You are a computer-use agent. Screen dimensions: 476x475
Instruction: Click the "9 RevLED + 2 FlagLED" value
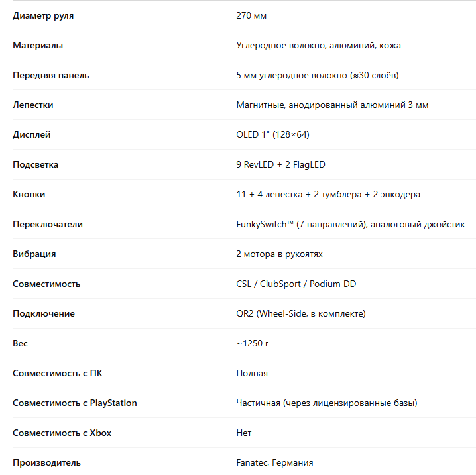(x=280, y=164)
